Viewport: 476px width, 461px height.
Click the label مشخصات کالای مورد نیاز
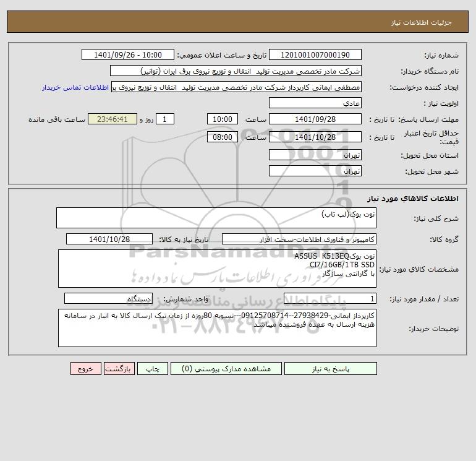pos(419,269)
